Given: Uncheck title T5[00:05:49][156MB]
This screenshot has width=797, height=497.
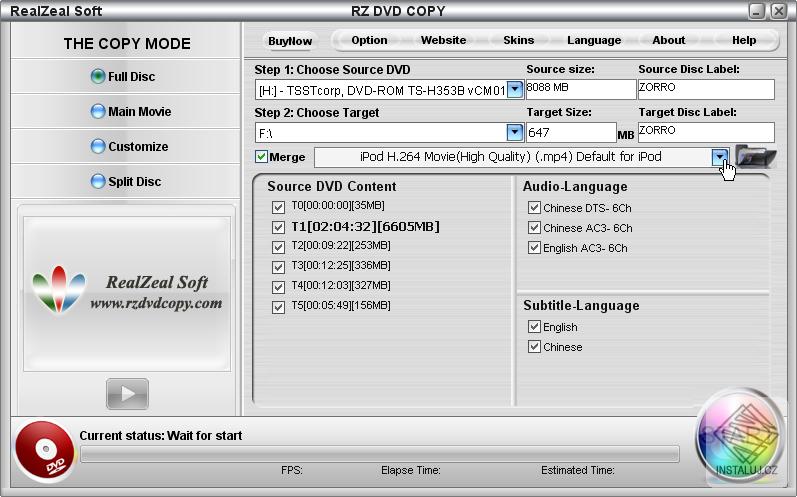Looking at the screenshot, I should click(x=278, y=307).
